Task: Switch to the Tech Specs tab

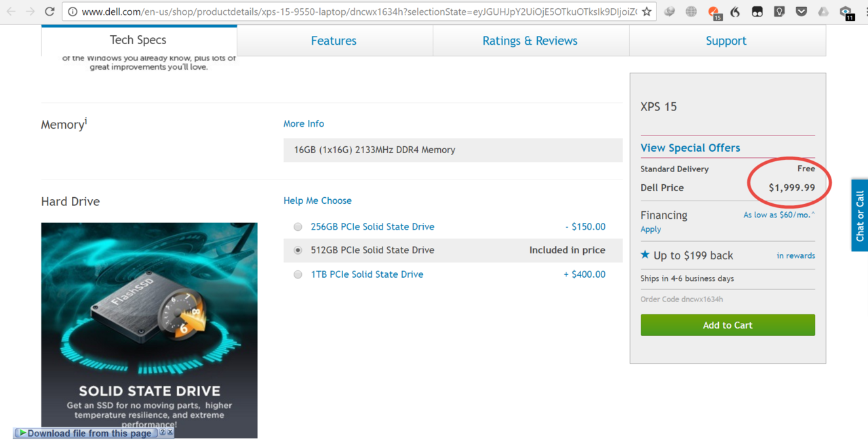Action: pos(138,41)
